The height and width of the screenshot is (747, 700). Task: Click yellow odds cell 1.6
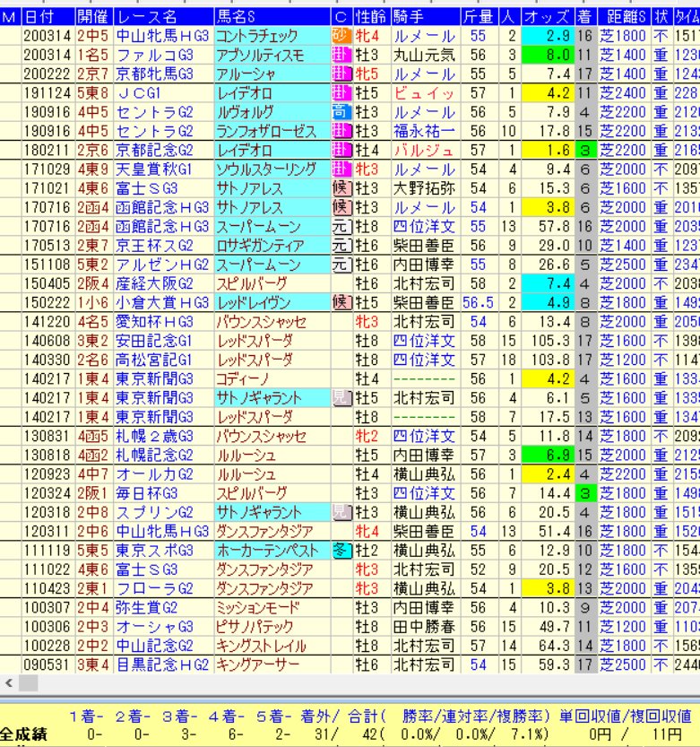[549, 150]
